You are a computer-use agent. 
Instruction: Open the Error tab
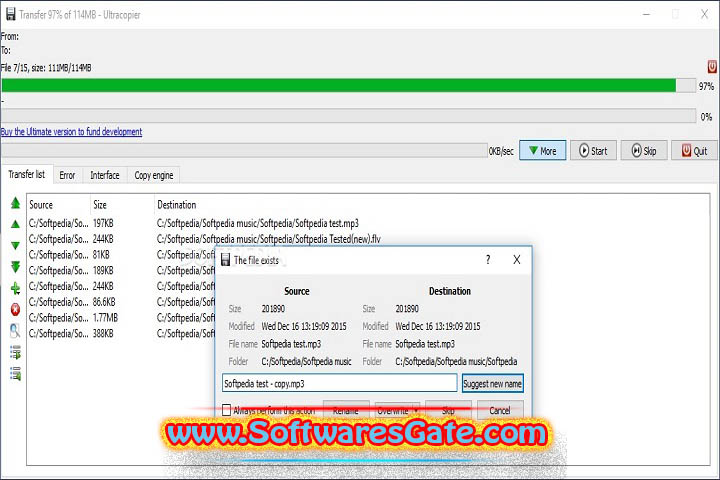pyautogui.click(x=67, y=175)
